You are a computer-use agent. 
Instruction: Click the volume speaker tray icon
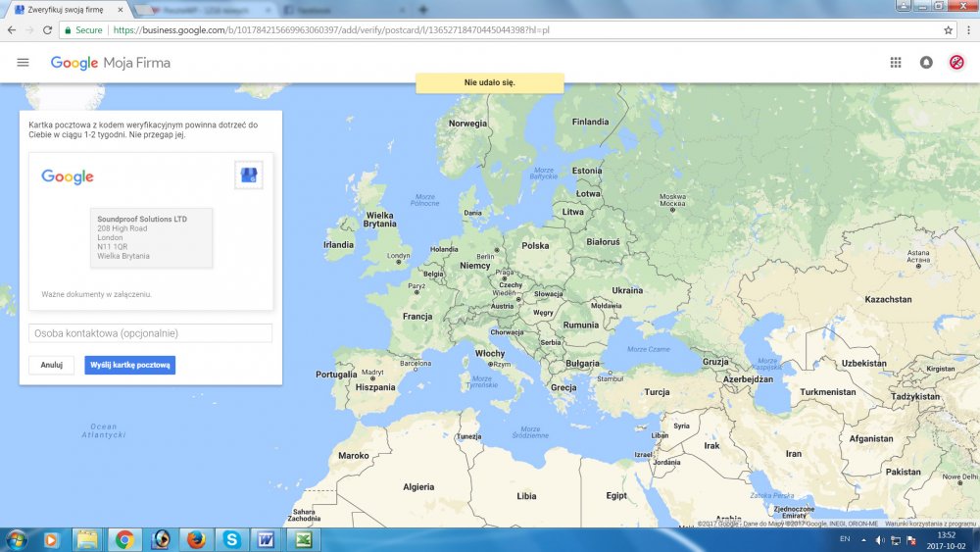point(880,540)
